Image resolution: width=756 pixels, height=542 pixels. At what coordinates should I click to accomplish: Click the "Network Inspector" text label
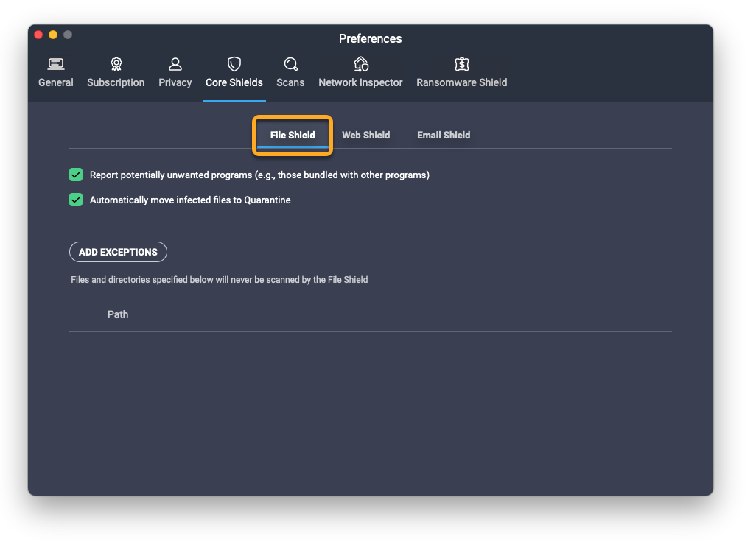pyautogui.click(x=360, y=82)
